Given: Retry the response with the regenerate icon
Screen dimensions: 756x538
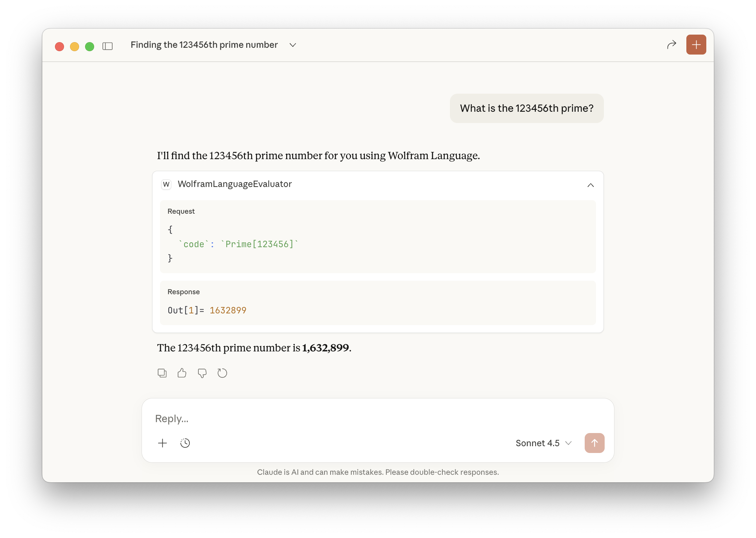Looking at the screenshot, I should (222, 373).
